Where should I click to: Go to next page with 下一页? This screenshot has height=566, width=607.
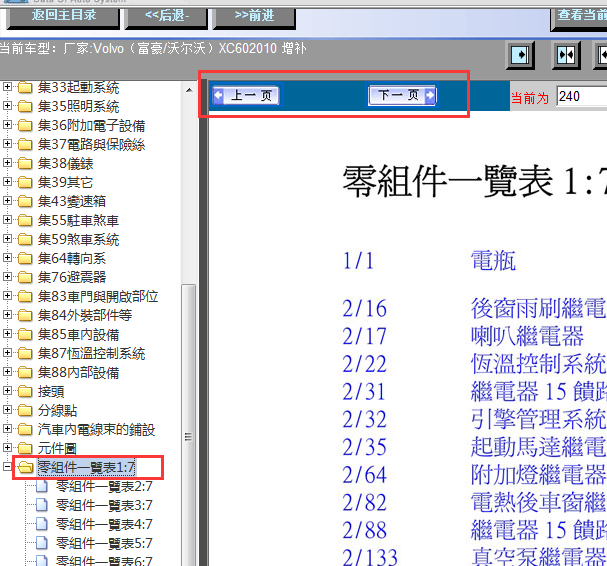(x=402, y=96)
